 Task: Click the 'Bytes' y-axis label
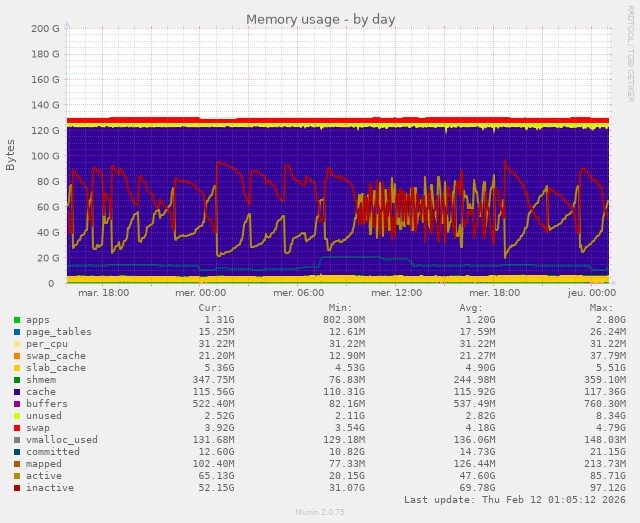click(11, 154)
